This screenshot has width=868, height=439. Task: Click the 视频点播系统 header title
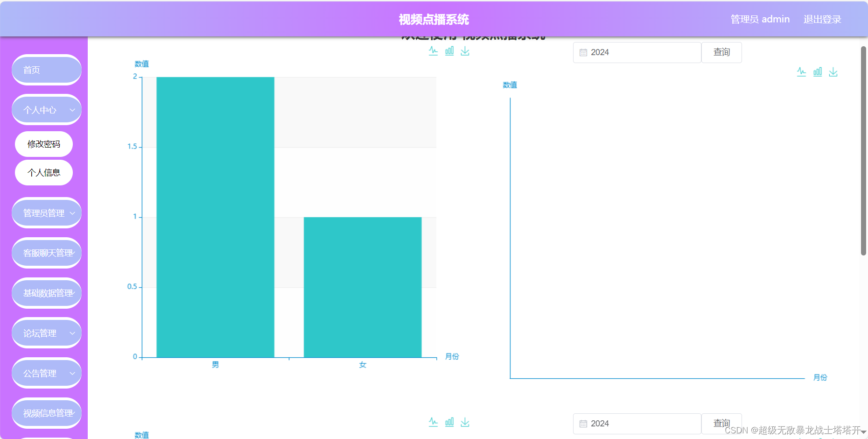tap(434, 19)
